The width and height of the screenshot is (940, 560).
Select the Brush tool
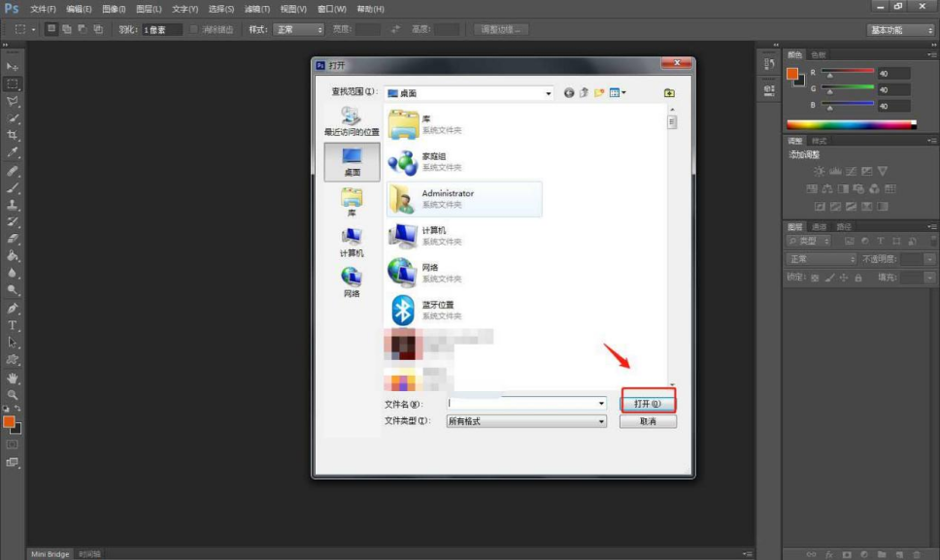13,187
